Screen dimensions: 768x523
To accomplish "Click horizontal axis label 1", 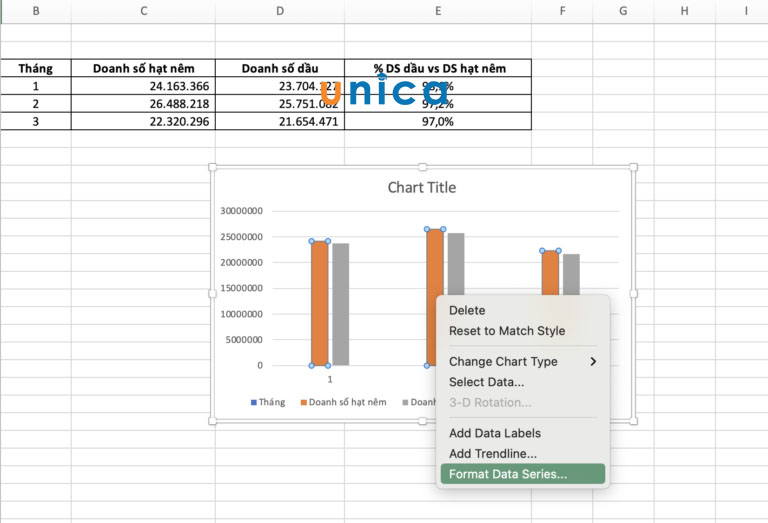I will pyautogui.click(x=330, y=380).
